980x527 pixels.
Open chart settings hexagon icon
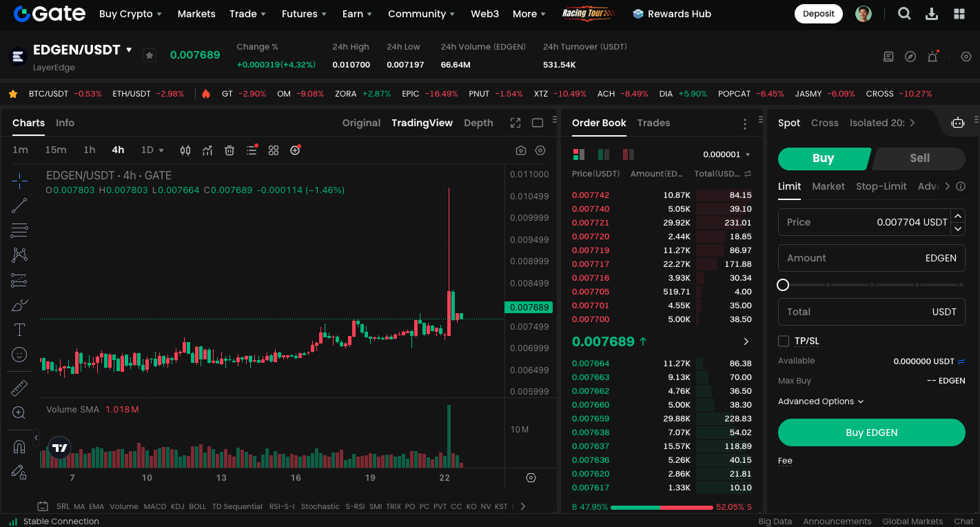[x=540, y=150]
